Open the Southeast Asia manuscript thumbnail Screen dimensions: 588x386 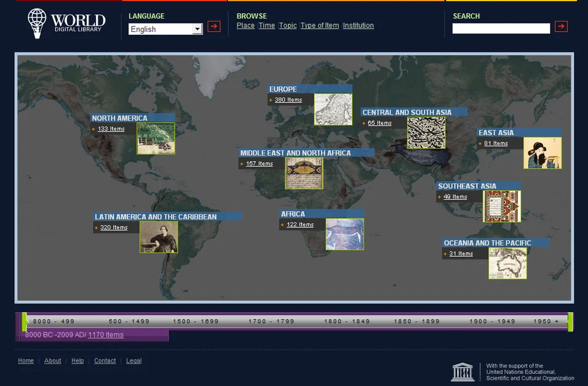pyautogui.click(x=502, y=206)
